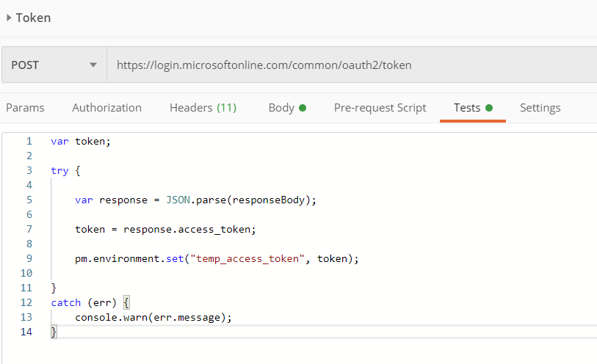Click the JSON.parse(responseBody) code line
The width and height of the screenshot is (597, 364).
tap(196, 200)
